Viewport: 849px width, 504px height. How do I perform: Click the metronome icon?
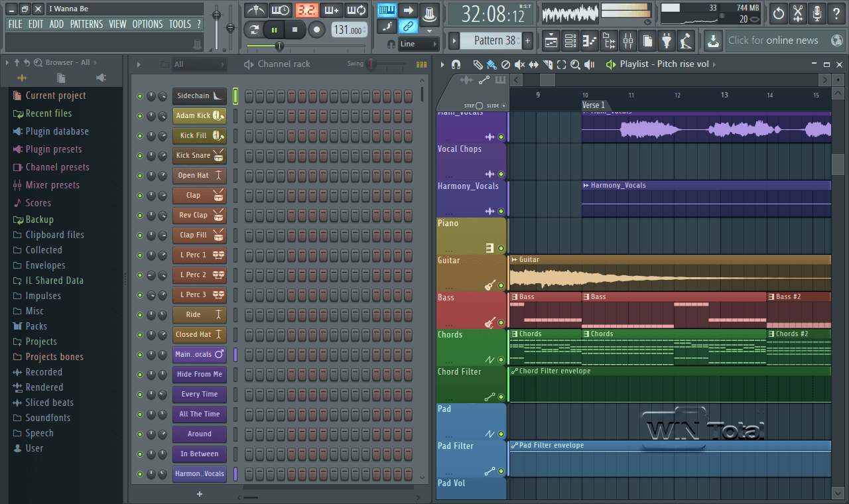point(256,11)
